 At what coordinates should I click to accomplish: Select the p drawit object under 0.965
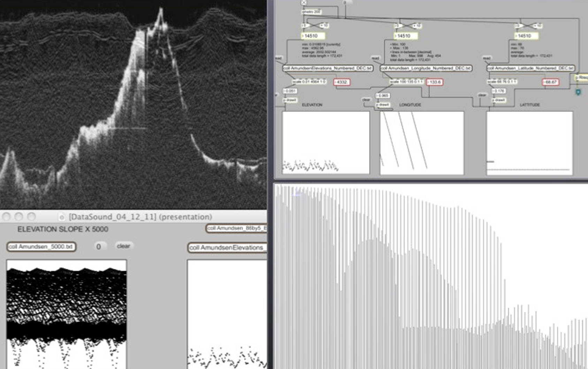click(x=383, y=104)
